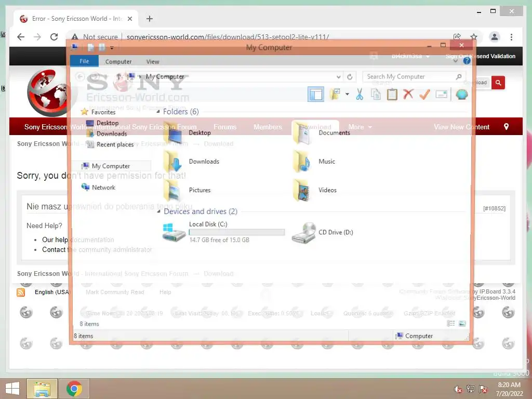Click the location pin icon in the red navbar
Image resolution: width=532 pixels, height=399 pixels.
pos(506,127)
